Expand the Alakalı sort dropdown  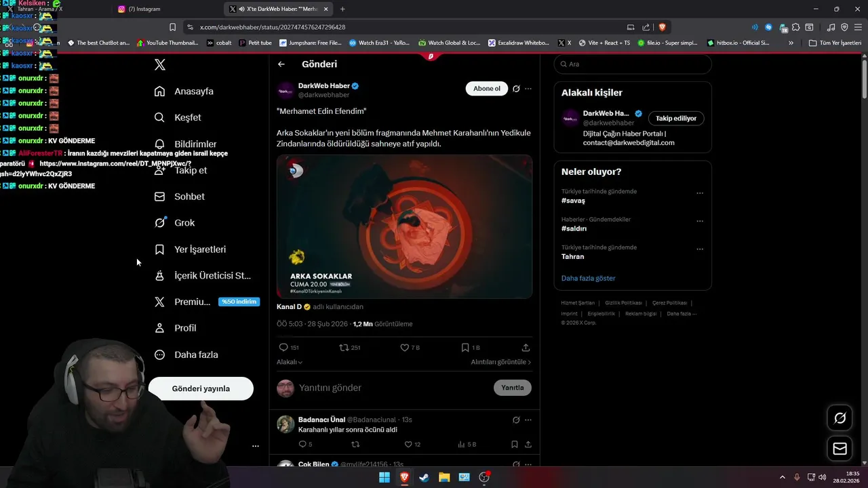pos(290,362)
